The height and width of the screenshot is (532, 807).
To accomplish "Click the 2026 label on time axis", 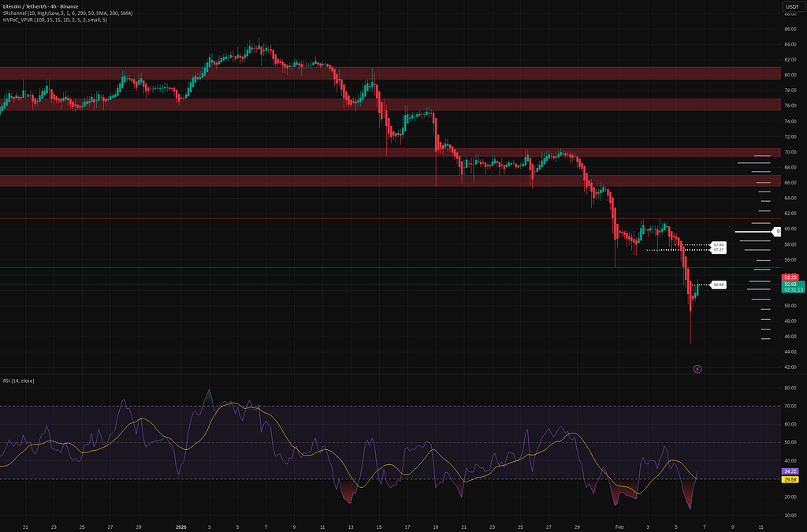I will pyautogui.click(x=181, y=525).
